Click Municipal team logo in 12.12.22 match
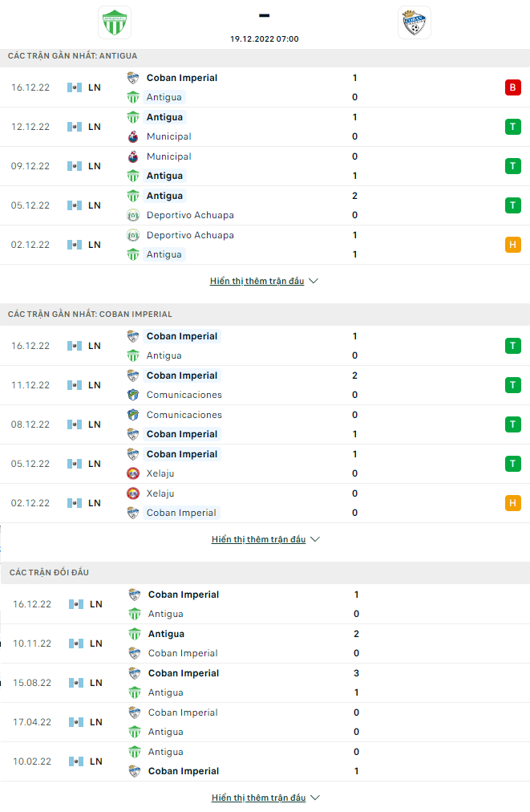Viewport: 530px width, 812px height. pos(133,136)
